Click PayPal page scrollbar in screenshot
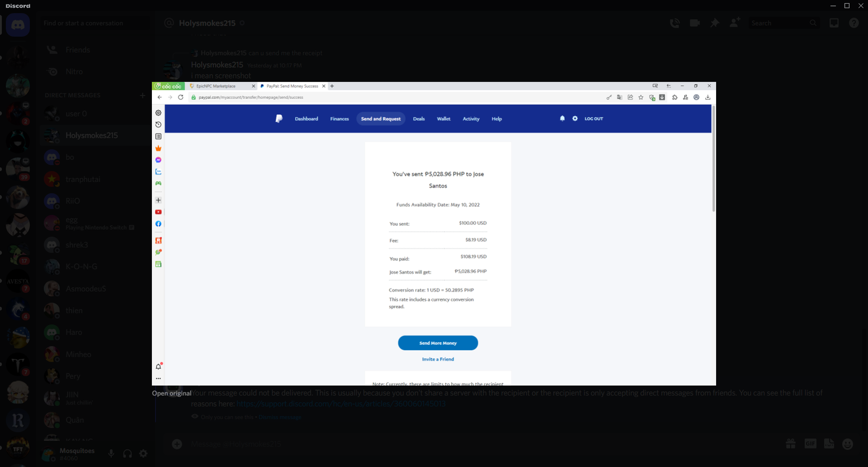Screen dimensions: 868x467 tap(713, 159)
